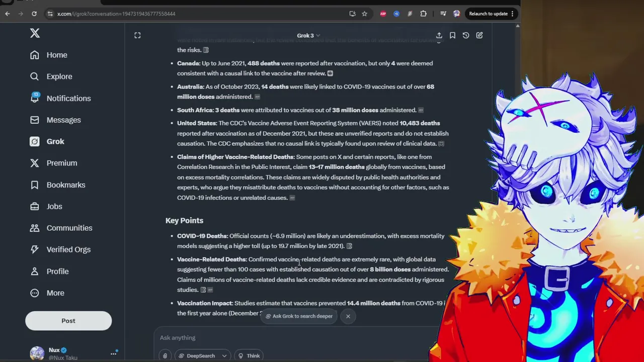The height and width of the screenshot is (362, 644).
Task: Click Ask Grok to search deeper
Action: (299, 316)
